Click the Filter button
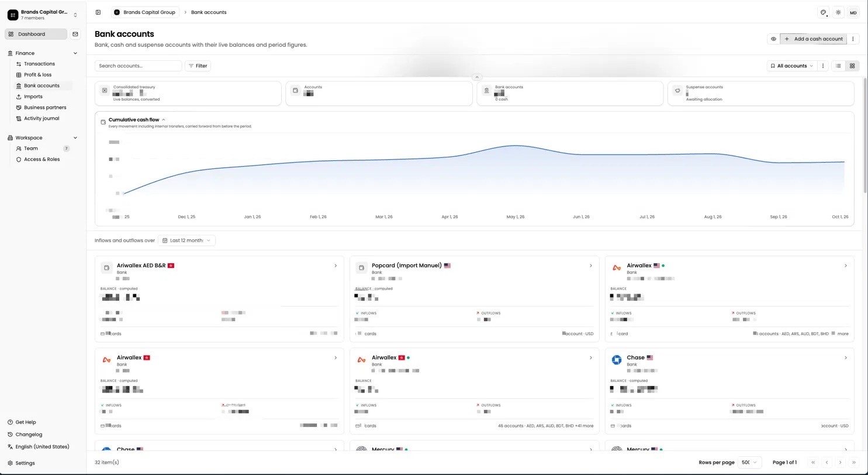868x475 pixels. (x=198, y=66)
